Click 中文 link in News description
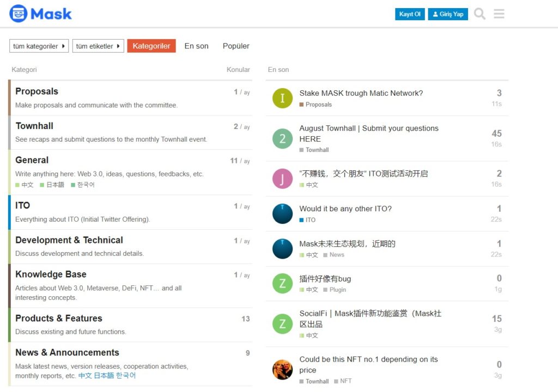The image size is (558, 392). tap(85, 376)
